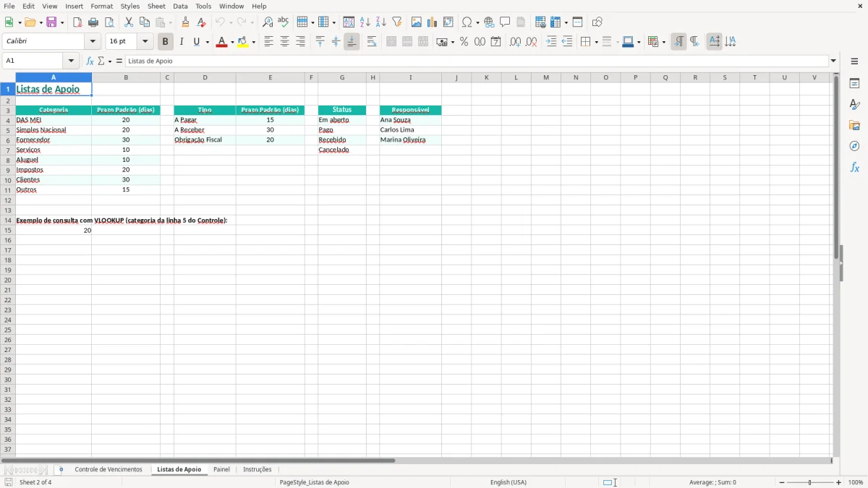Insert a Pivot Table
Image resolution: width=868 pixels, height=488 pixels.
tap(448, 22)
